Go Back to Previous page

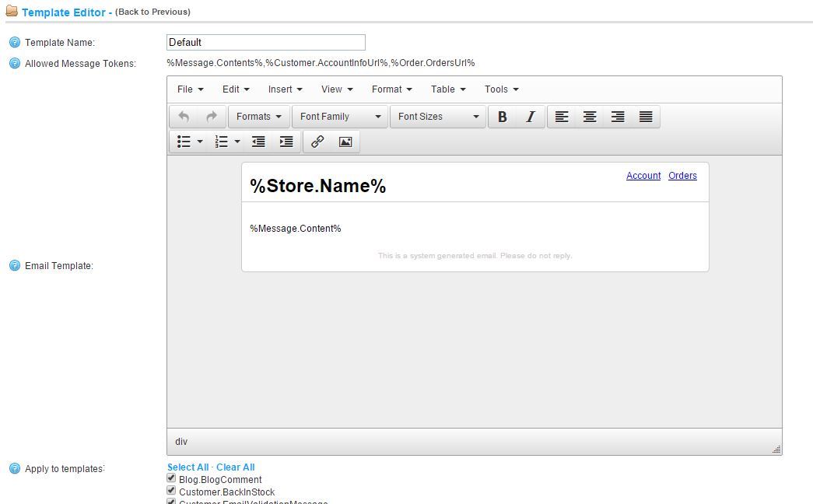(x=152, y=12)
